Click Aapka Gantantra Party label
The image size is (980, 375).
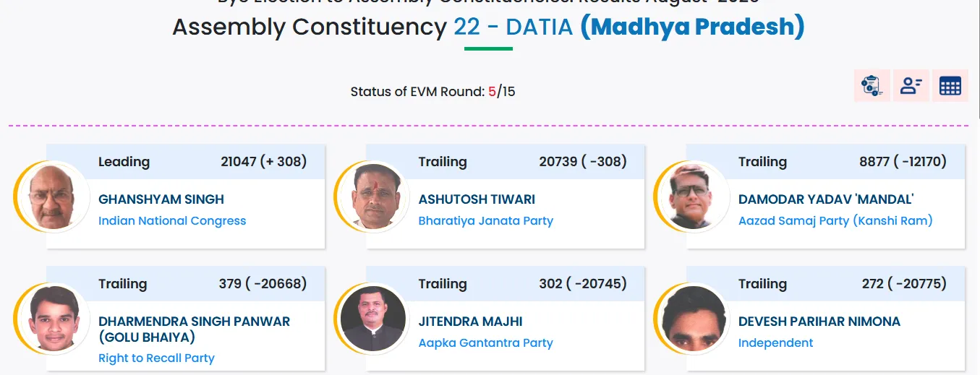485,343
